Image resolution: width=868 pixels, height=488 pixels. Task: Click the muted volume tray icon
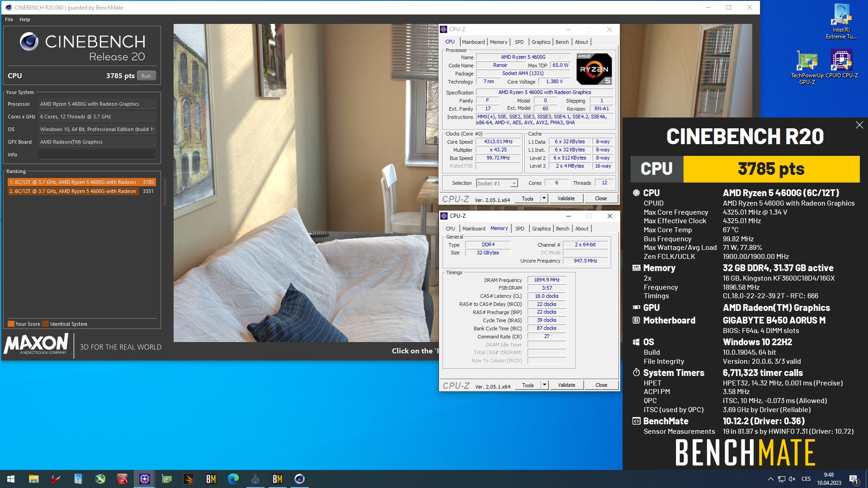point(792,479)
